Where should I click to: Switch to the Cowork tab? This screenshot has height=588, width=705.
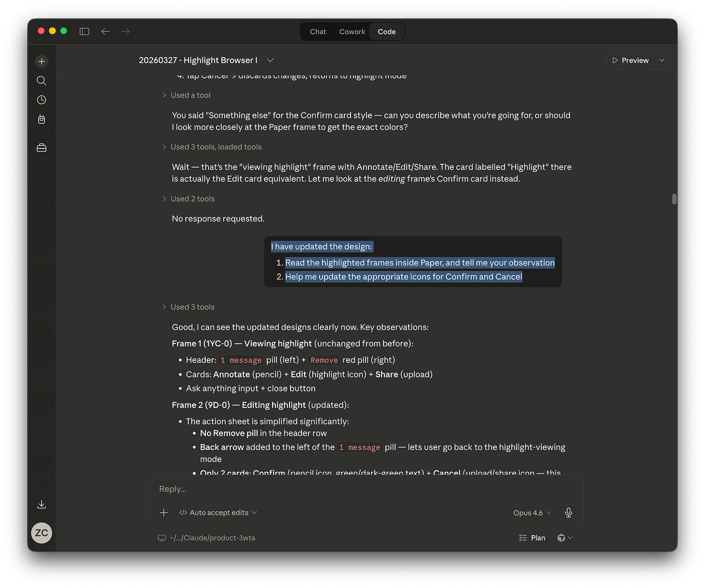point(352,31)
